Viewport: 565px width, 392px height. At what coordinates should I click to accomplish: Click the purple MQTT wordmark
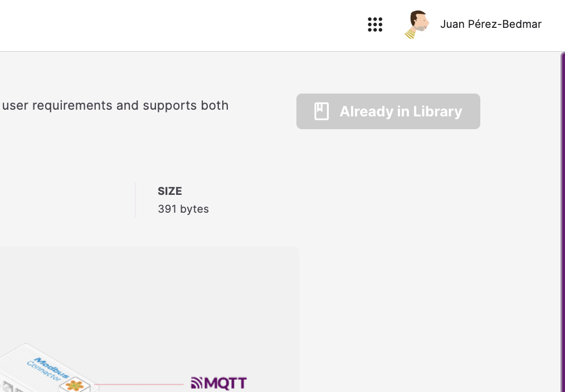[x=226, y=383]
